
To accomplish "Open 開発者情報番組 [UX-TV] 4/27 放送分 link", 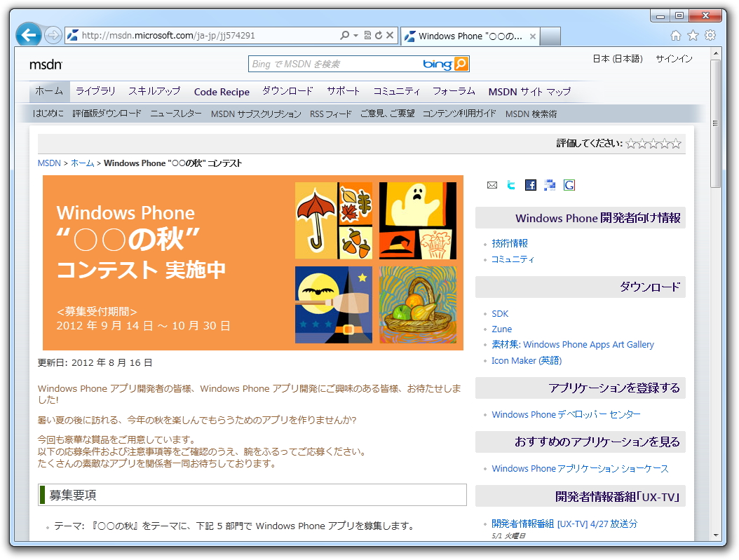I will pos(564,524).
